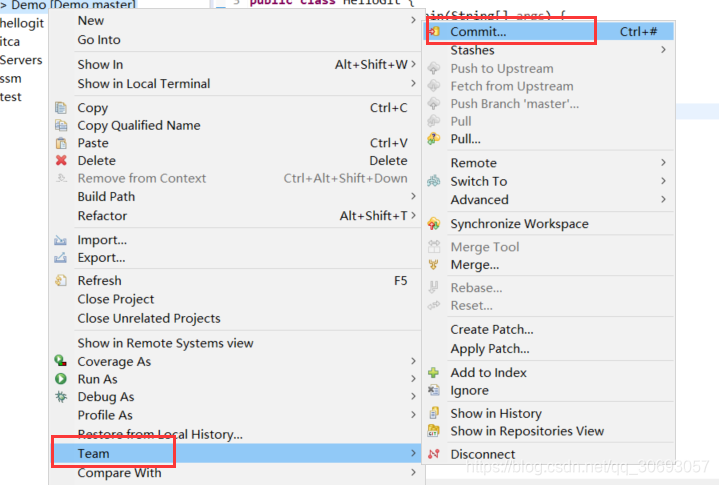Click the Show in History icon
Image resolution: width=719 pixels, height=485 pixels.
point(434,413)
